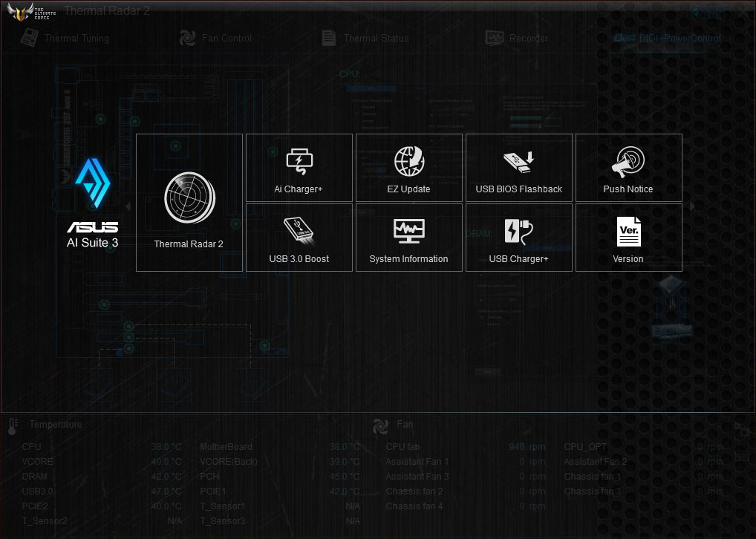Open the Thermal Radar 2 tile
This screenshot has height=539, width=756.
point(189,203)
